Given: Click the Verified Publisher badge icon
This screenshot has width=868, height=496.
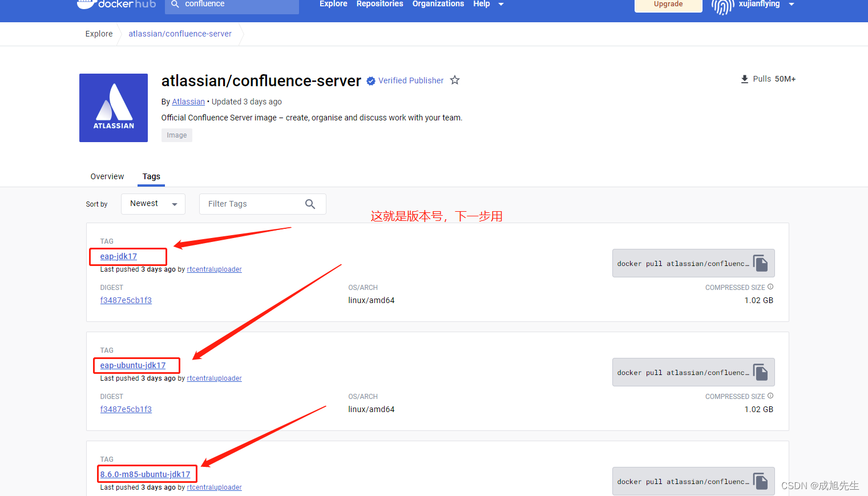Looking at the screenshot, I should (371, 81).
